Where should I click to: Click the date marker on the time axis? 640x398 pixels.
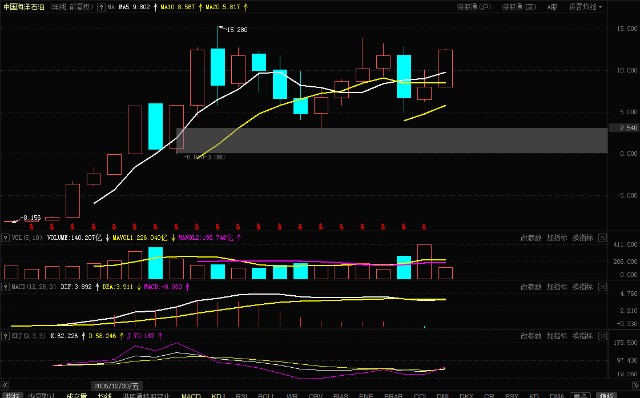tap(117, 385)
